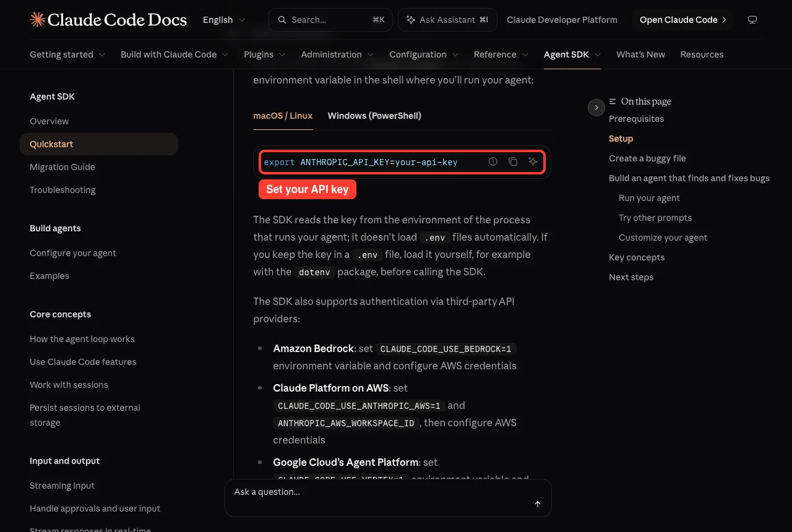Collapse the On this page panel

tap(596, 108)
